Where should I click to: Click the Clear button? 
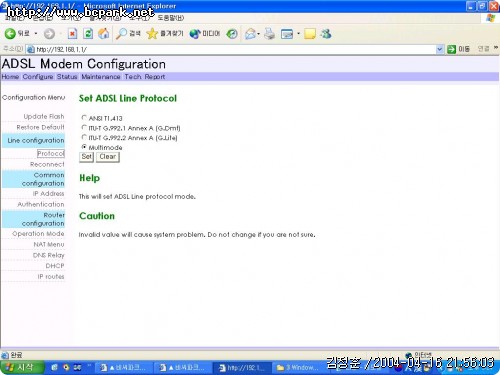click(108, 157)
